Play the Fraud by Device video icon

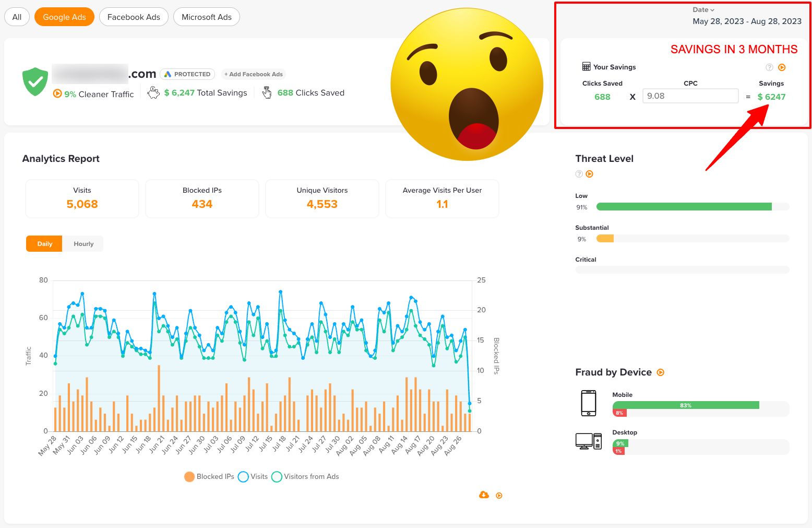point(661,372)
